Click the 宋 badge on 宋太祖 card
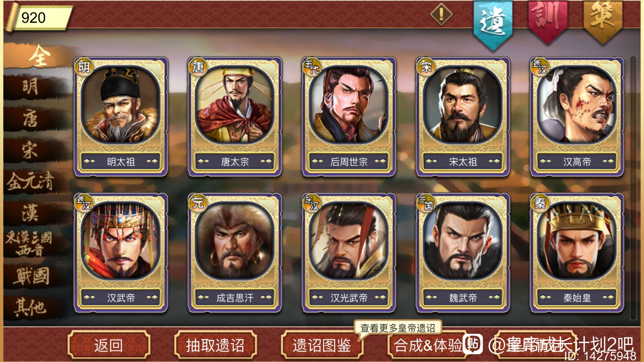The width and height of the screenshot is (644, 362). click(426, 67)
